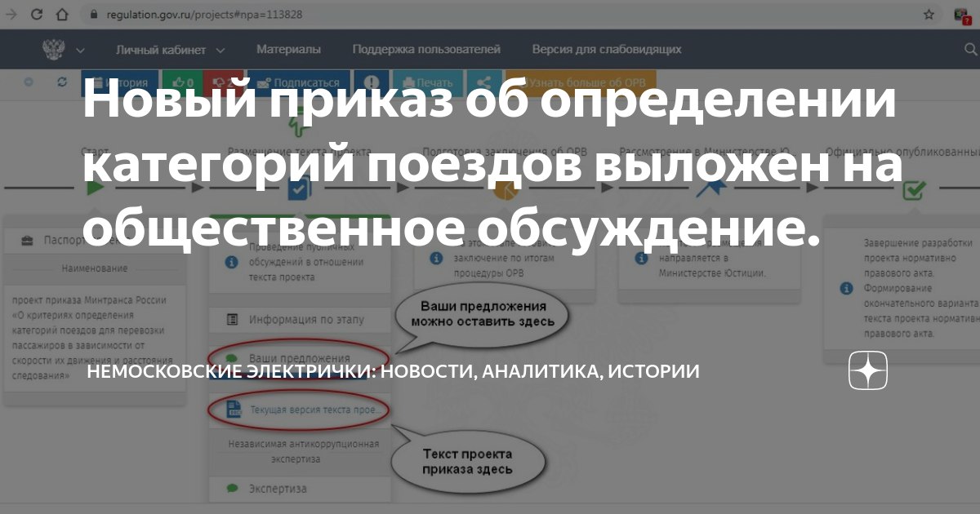
Task: Open the browser extension icon
Action: (x=963, y=16)
